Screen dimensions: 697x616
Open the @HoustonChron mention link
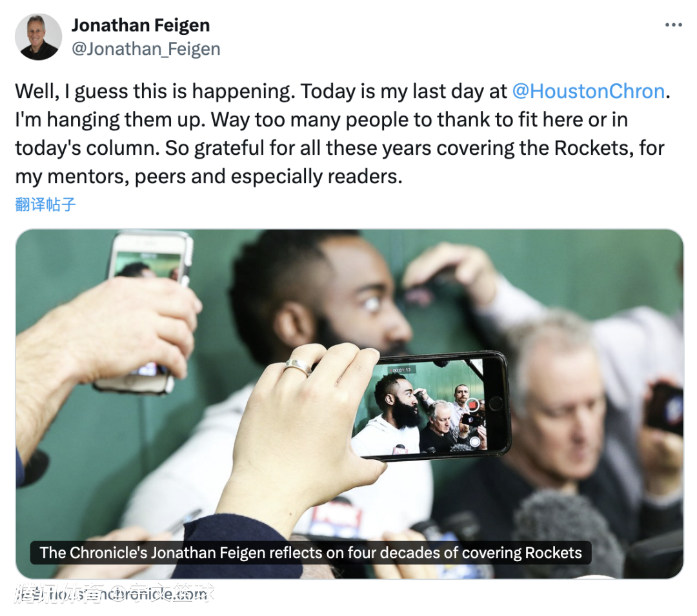[x=588, y=92]
